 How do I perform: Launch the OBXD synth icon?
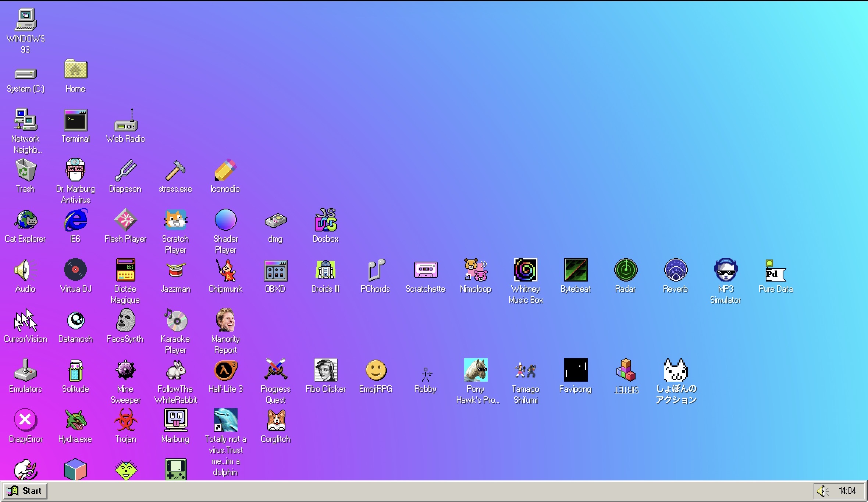275,271
